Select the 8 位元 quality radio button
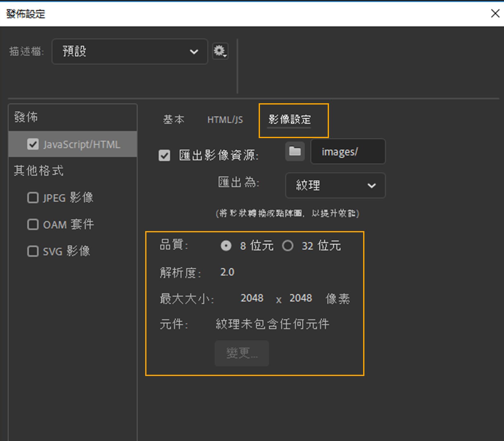The width and height of the screenshot is (504, 441). [226, 245]
